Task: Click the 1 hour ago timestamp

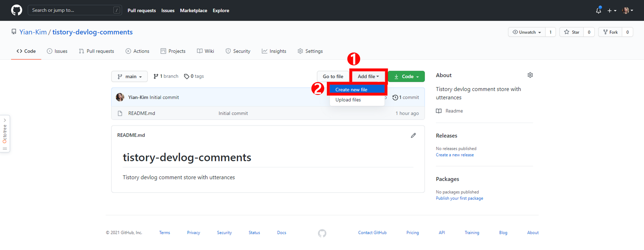Action: tap(407, 113)
